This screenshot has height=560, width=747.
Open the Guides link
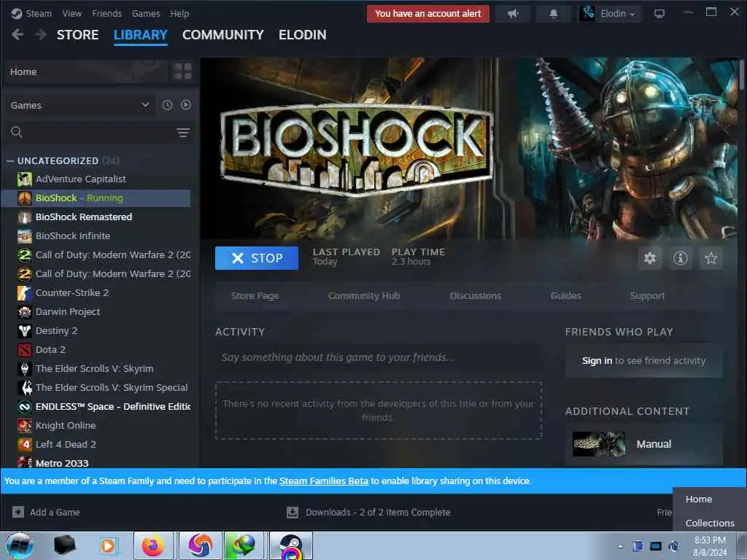(x=565, y=296)
